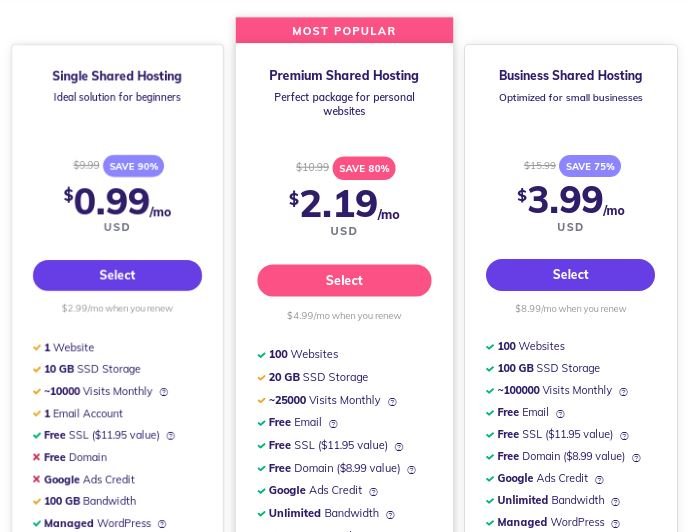Click the Most Popular banner
This screenshot has width=688, height=532.
click(344, 31)
